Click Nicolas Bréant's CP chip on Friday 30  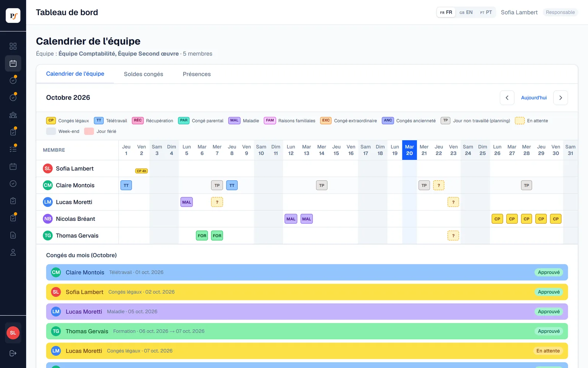pyautogui.click(x=556, y=219)
